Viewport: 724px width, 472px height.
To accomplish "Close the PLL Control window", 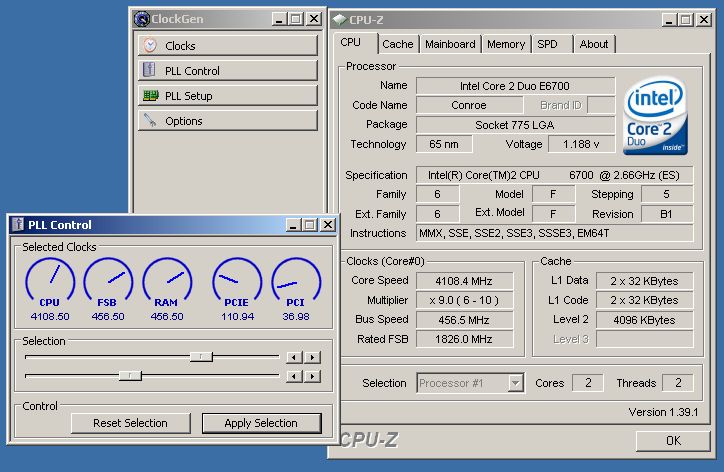I will (x=328, y=225).
